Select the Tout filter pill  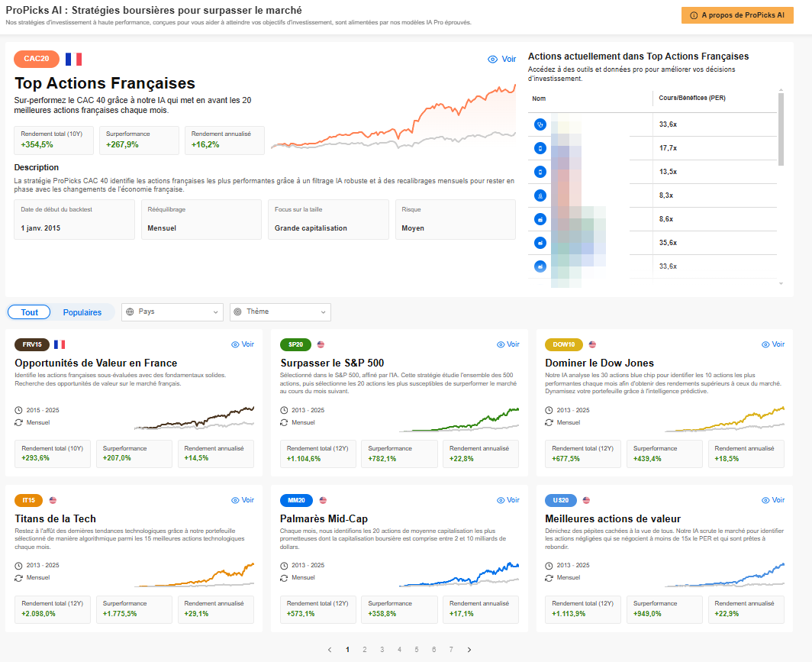(29, 312)
